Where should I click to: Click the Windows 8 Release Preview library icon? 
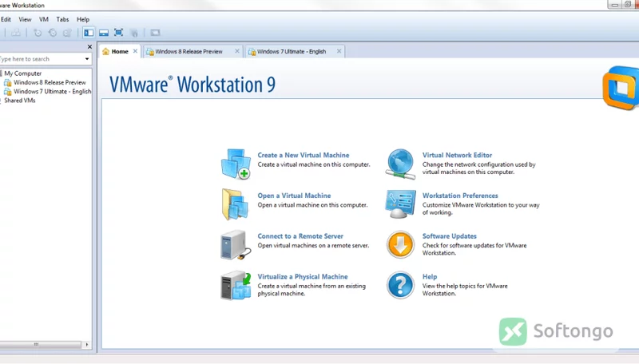point(8,82)
